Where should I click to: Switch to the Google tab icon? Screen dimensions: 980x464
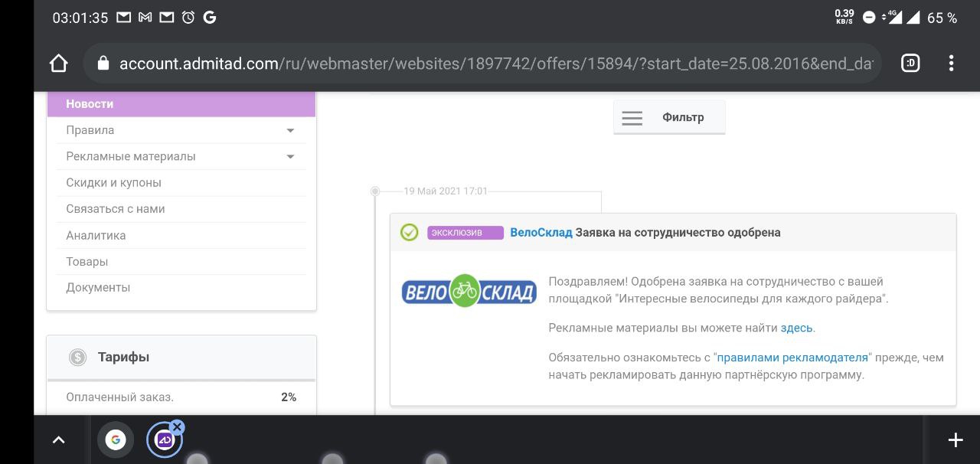coord(116,439)
